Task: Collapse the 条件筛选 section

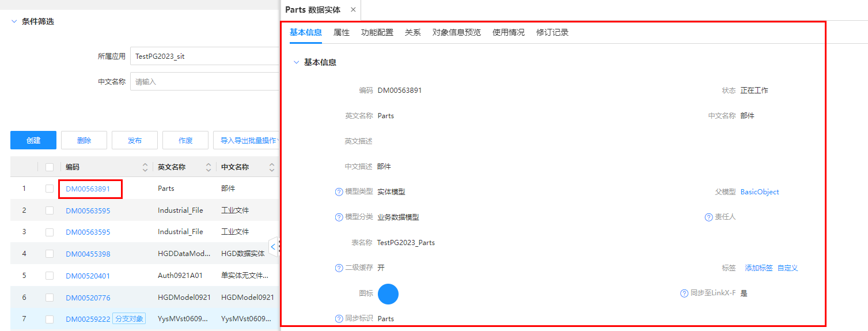Action: click(14, 21)
